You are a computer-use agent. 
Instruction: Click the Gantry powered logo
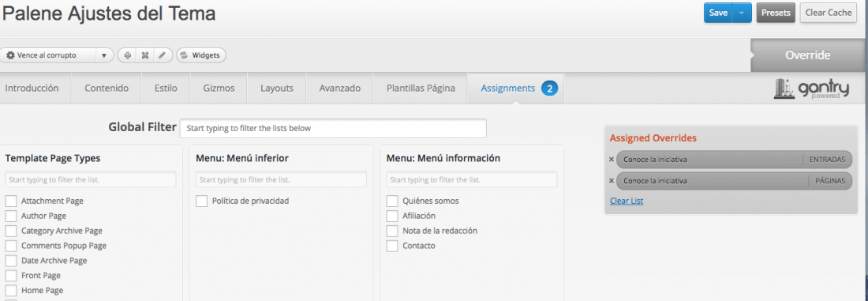[811, 88]
